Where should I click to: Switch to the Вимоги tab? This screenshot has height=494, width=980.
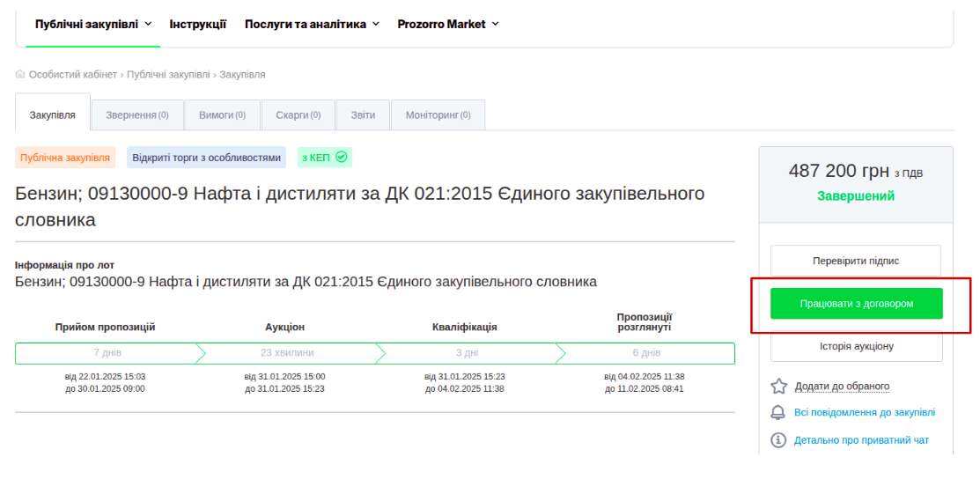pyautogui.click(x=216, y=115)
